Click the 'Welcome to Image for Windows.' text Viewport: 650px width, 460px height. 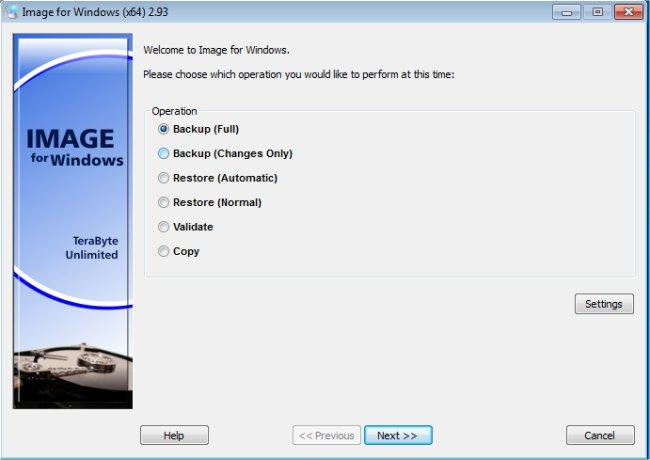tap(216, 50)
